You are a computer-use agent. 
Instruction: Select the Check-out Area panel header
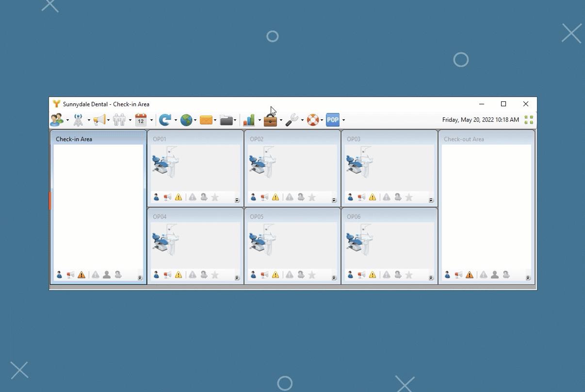tap(487, 139)
